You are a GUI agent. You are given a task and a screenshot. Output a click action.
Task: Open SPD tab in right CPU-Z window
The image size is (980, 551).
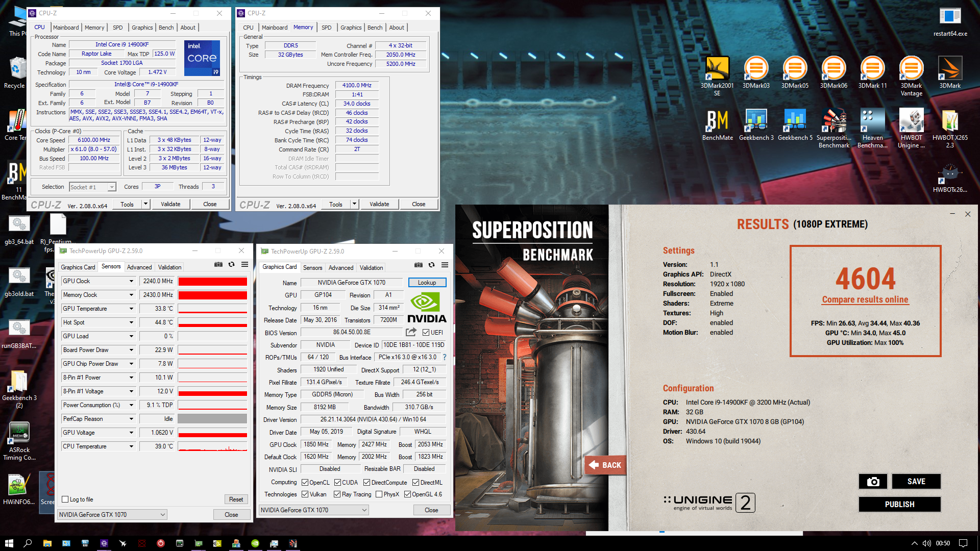(x=327, y=28)
